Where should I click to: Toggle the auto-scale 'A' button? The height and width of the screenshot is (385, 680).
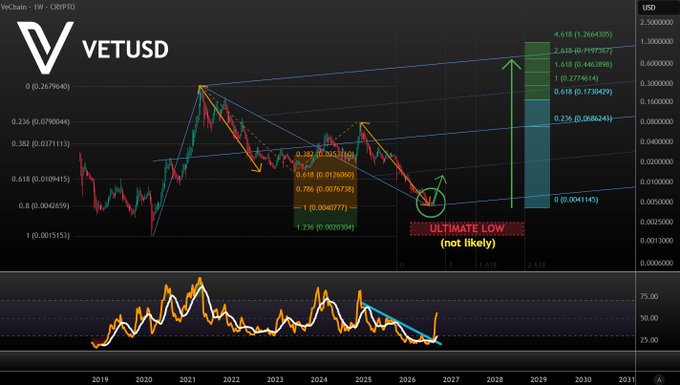coord(659,379)
